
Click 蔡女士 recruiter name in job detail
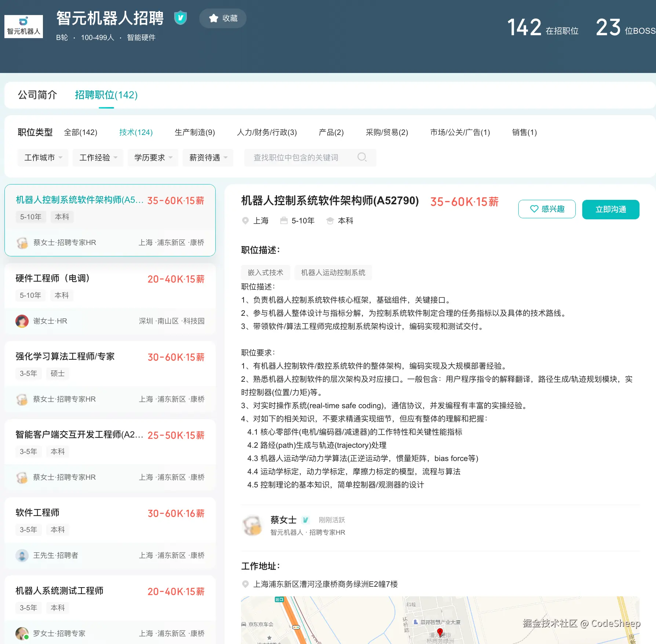[x=283, y=520]
